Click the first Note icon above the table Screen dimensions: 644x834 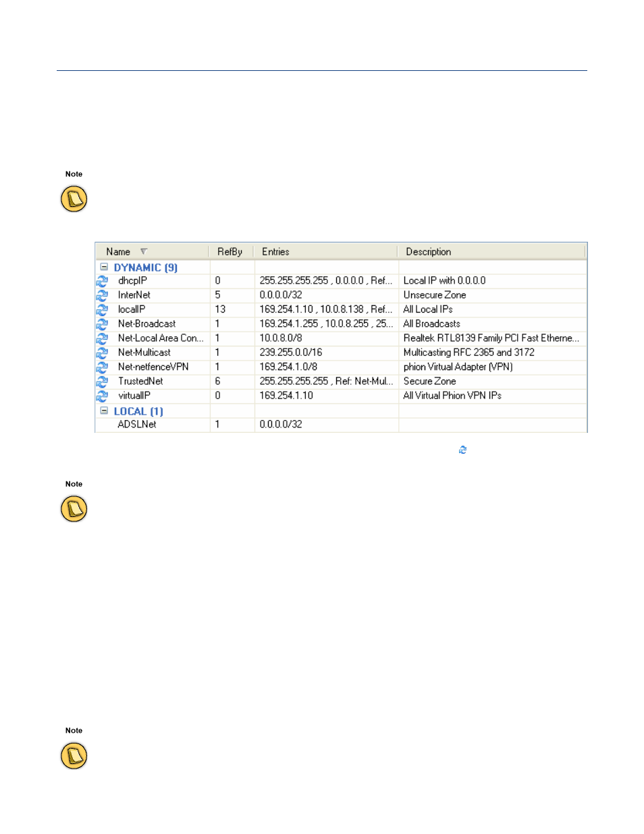point(74,199)
